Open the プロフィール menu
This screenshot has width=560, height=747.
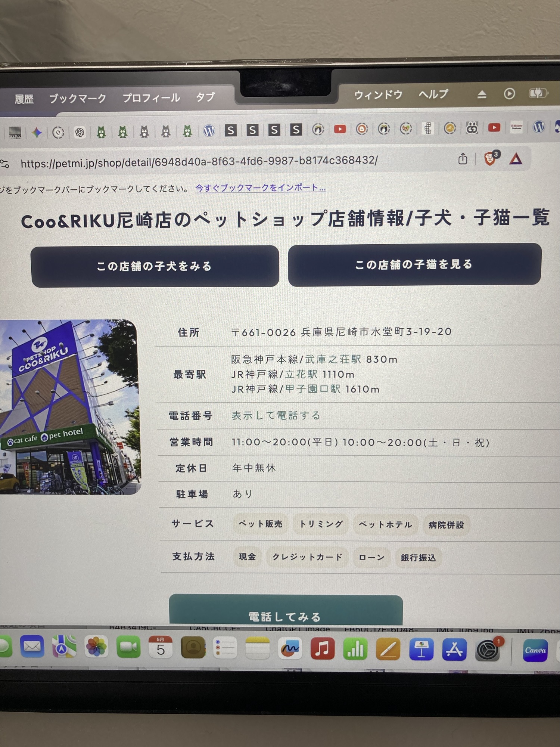152,98
